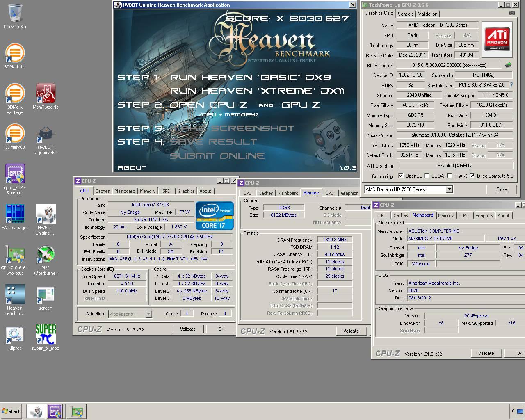Open Graphics tab in CPU-Z Mainboard window
This screenshot has height=420, width=525.
pyautogui.click(x=484, y=215)
